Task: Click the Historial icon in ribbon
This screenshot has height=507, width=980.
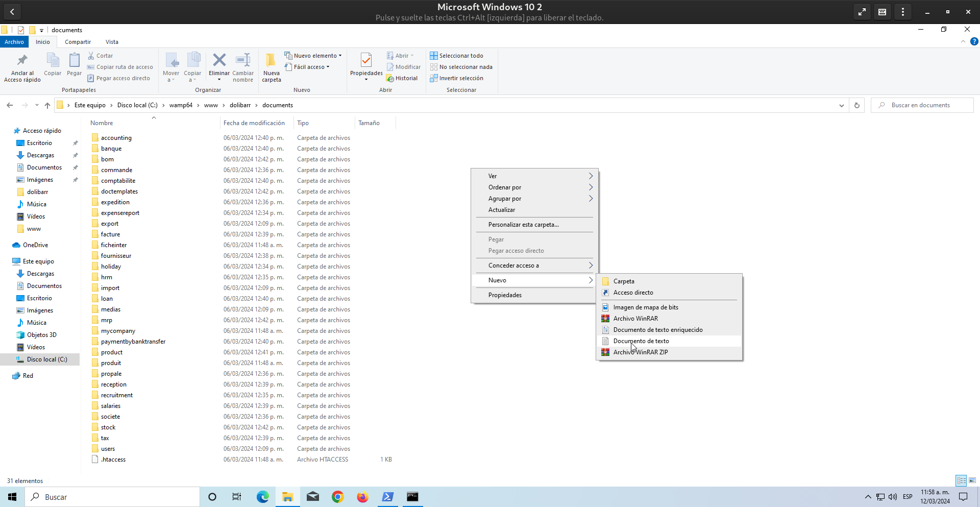Action: point(390,79)
